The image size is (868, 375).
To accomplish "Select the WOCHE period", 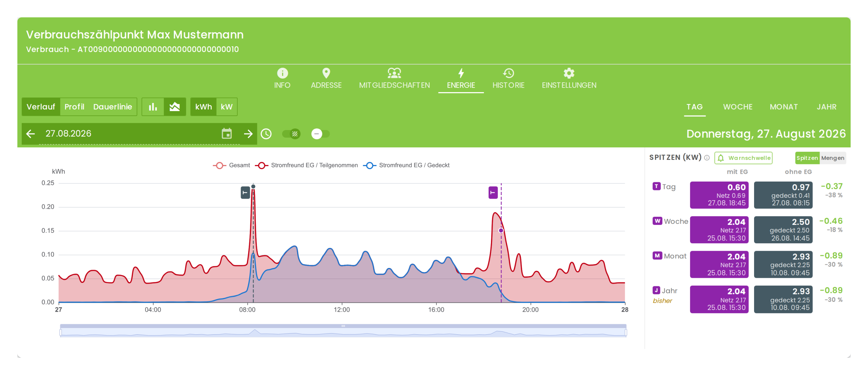I will pos(737,107).
